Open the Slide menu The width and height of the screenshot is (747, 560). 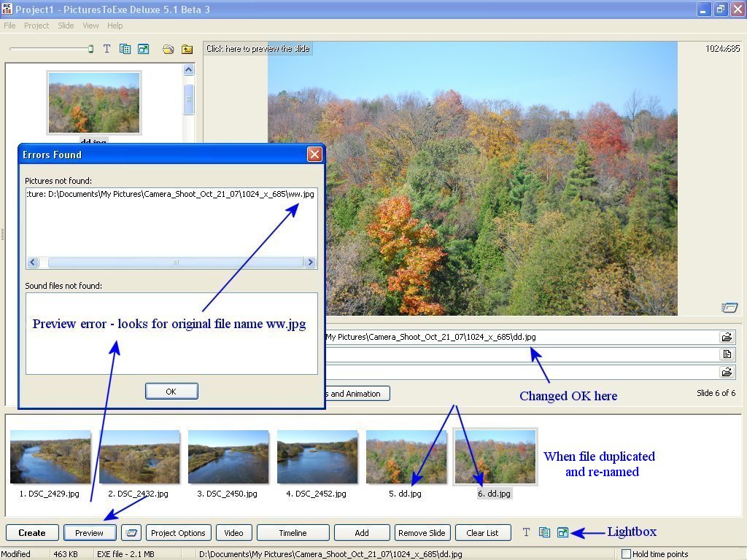click(66, 26)
